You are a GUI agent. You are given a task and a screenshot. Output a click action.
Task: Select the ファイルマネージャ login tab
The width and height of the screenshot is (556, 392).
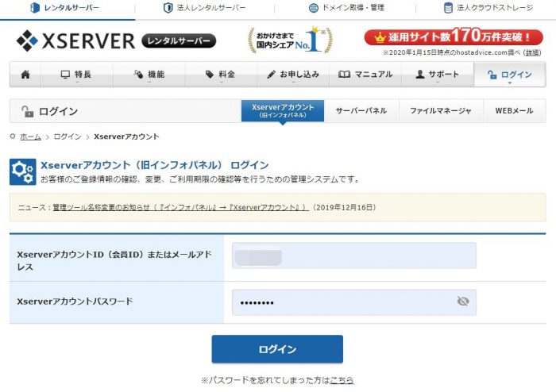click(x=441, y=111)
